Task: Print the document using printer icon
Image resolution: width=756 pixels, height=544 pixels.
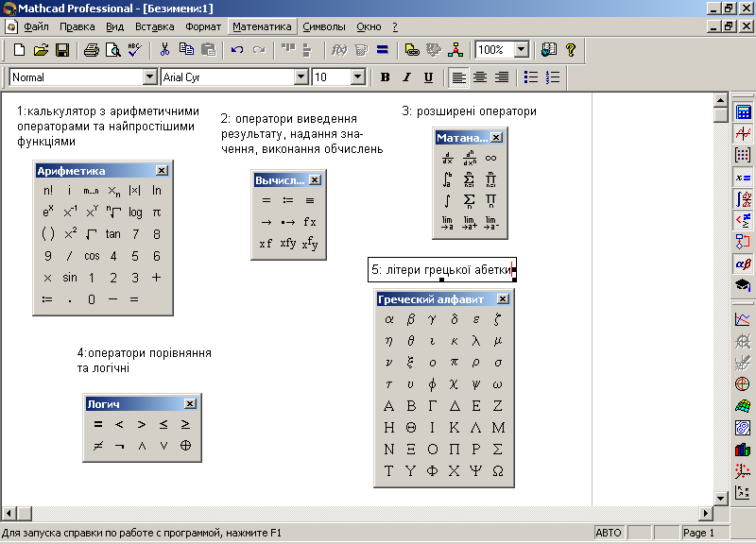Action: click(91, 50)
